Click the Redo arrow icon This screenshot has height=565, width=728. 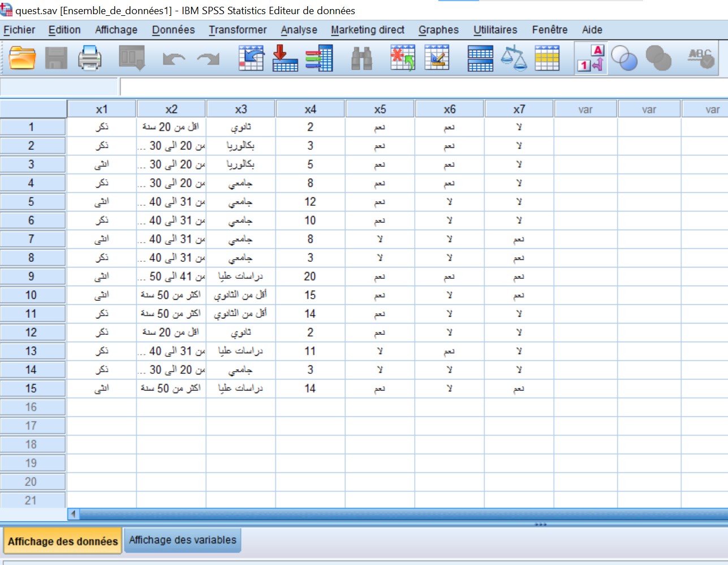pyautogui.click(x=208, y=58)
